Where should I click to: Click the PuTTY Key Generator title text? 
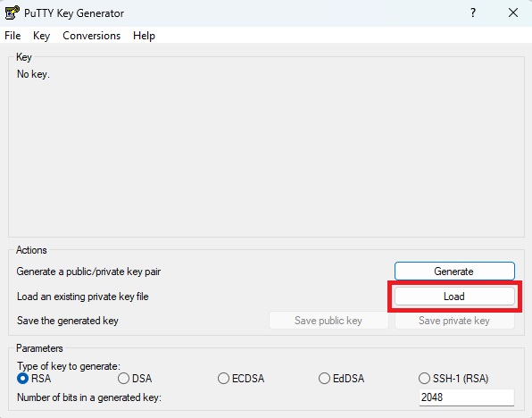tap(74, 13)
